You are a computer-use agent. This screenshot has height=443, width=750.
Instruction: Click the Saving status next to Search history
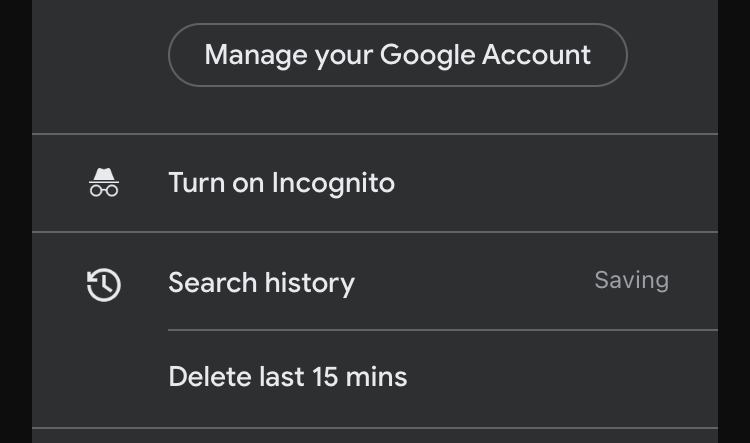pos(631,280)
